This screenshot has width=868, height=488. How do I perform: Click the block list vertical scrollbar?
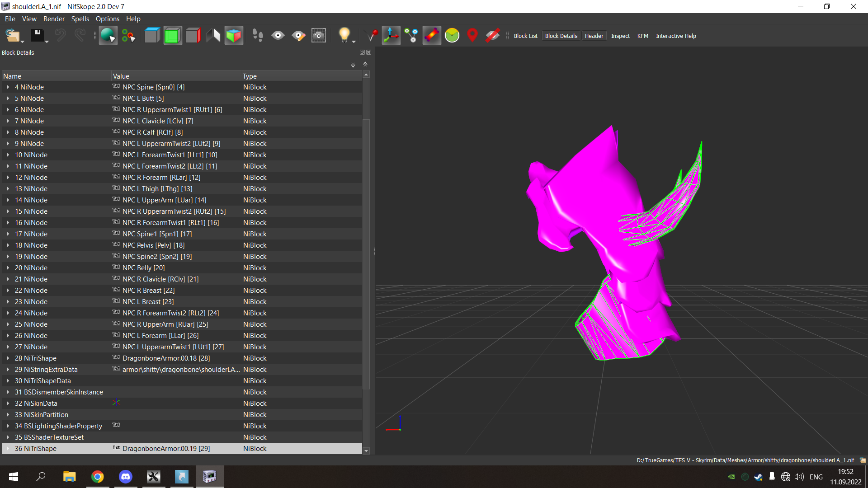pyautogui.click(x=366, y=253)
